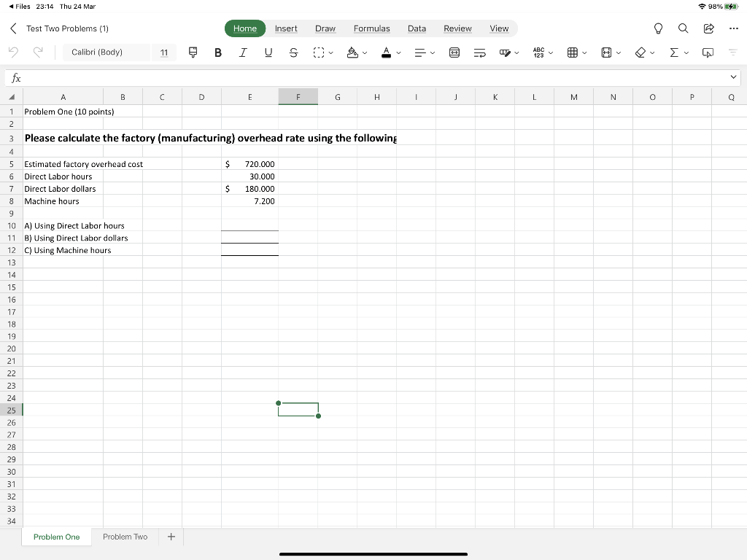The height and width of the screenshot is (560, 747).
Task: Select the cell showing 7.200
Action: pyautogui.click(x=249, y=201)
